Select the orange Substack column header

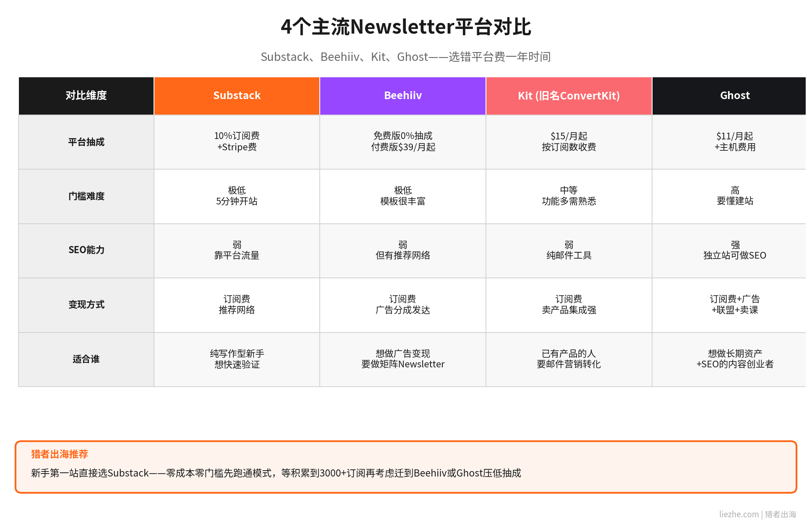pos(237,96)
